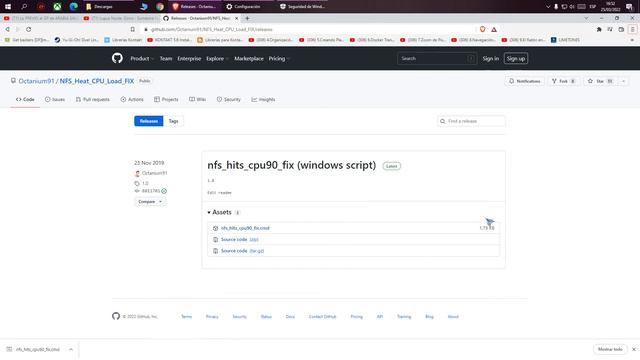640x360 pixels.
Task: Open the Windows notification center icon
Action: 629,7
